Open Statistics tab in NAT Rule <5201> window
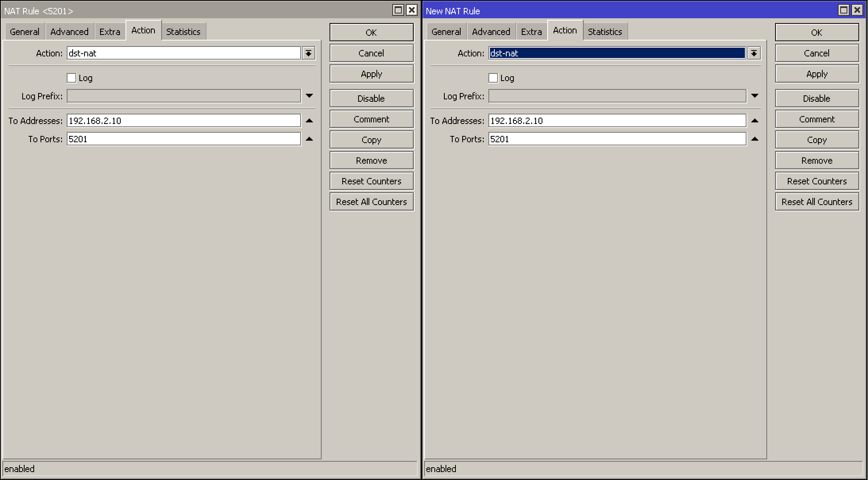Image resolution: width=868 pixels, height=480 pixels. pos(183,31)
